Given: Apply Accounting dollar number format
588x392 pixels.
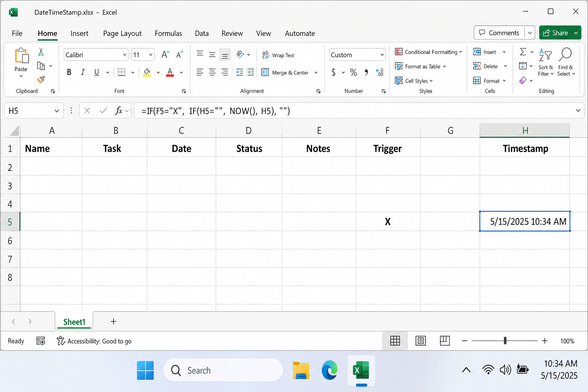Looking at the screenshot, I should (334, 72).
